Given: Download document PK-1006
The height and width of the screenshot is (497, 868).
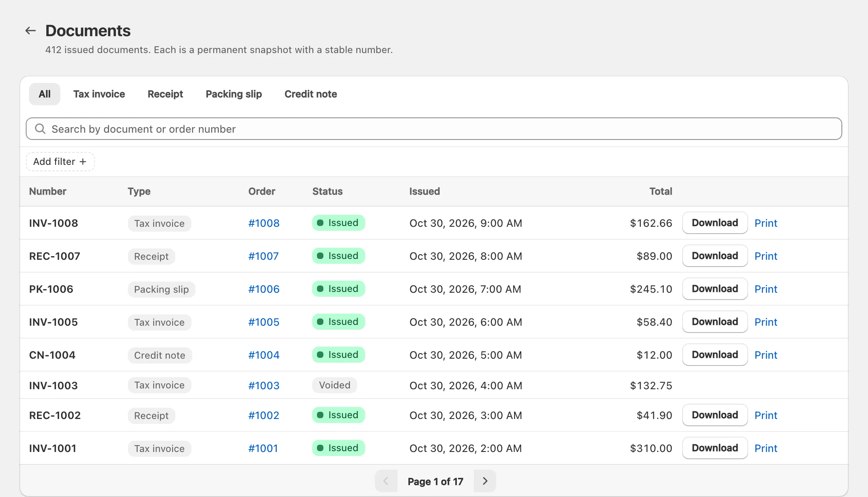Looking at the screenshot, I should pos(715,289).
